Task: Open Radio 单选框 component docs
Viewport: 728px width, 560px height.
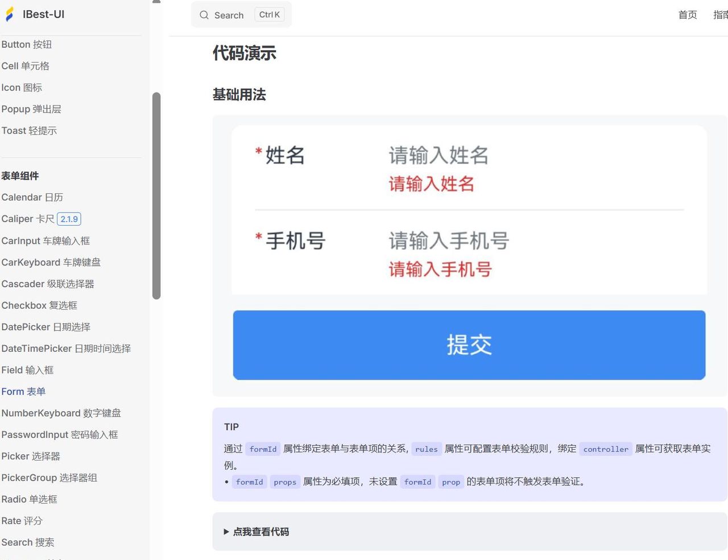Action: (x=30, y=499)
